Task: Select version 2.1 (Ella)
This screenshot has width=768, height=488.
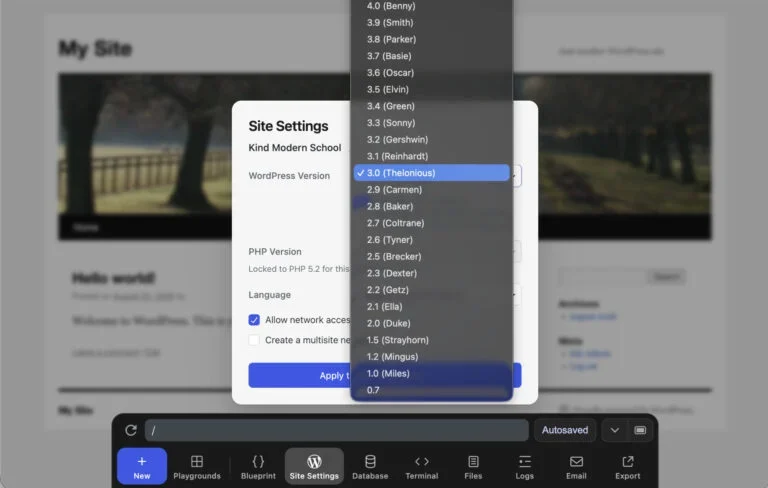Action: (x=432, y=306)
